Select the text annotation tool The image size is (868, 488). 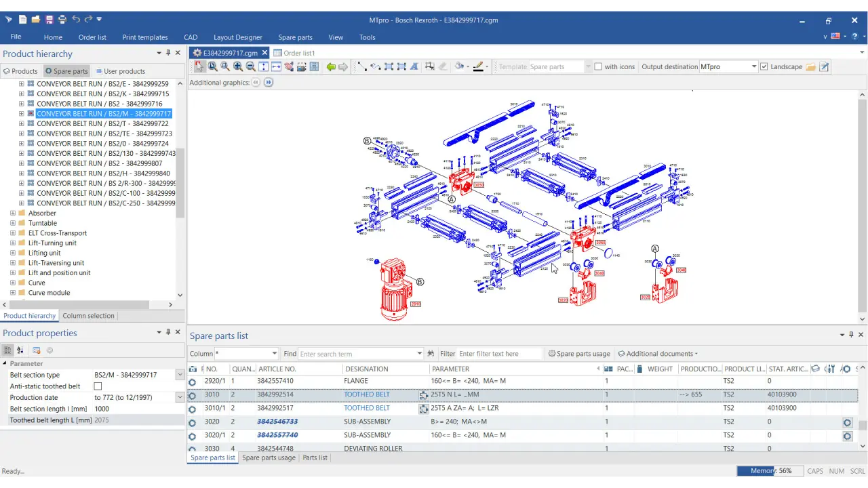414,66
